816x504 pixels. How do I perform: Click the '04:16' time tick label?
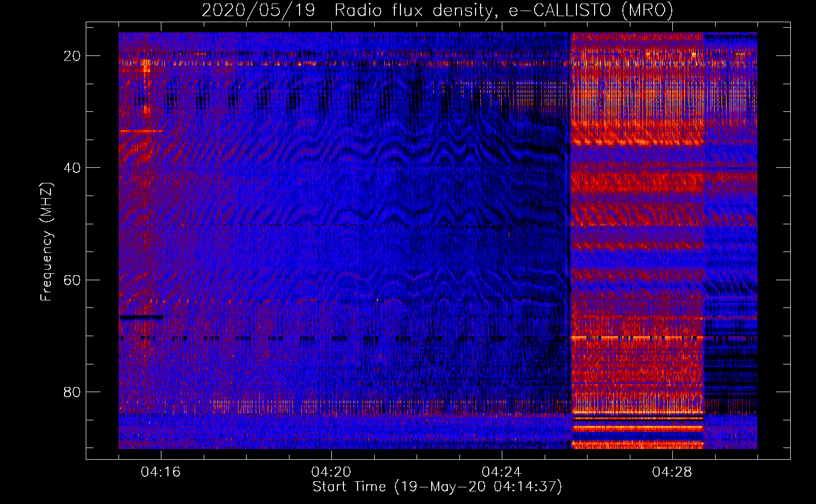[x=161, y=472]
